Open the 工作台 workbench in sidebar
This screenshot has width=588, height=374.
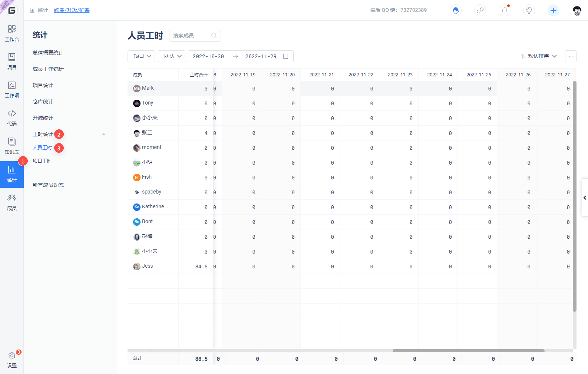12,33
